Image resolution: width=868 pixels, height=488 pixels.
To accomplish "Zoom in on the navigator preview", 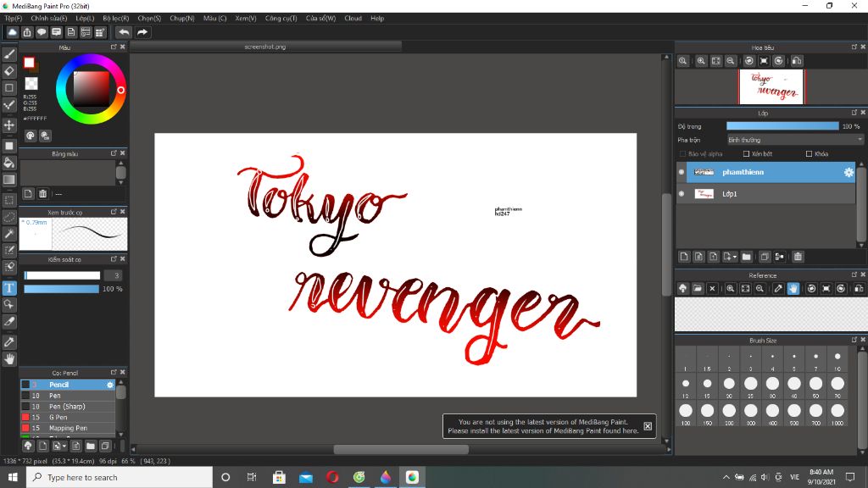I will [x=701, y=61].
